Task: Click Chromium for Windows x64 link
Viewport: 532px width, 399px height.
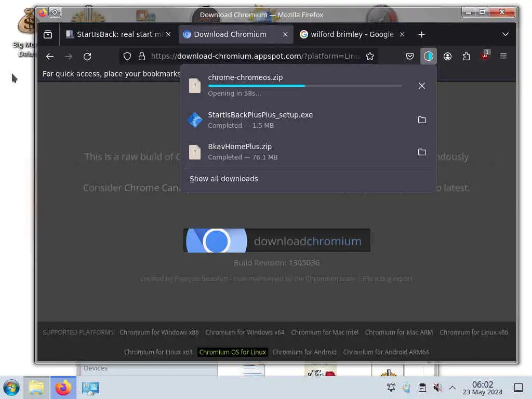Action: (x=245, y=332)
